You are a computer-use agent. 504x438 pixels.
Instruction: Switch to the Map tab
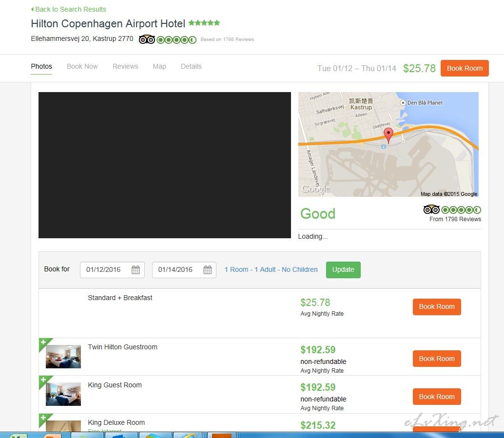(159, 67)
